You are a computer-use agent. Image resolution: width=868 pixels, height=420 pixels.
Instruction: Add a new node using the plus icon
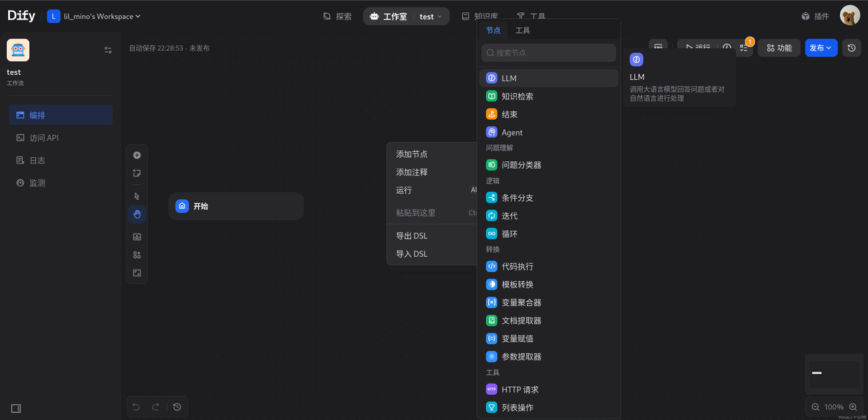pyautogui.click(x=136, y=154)
